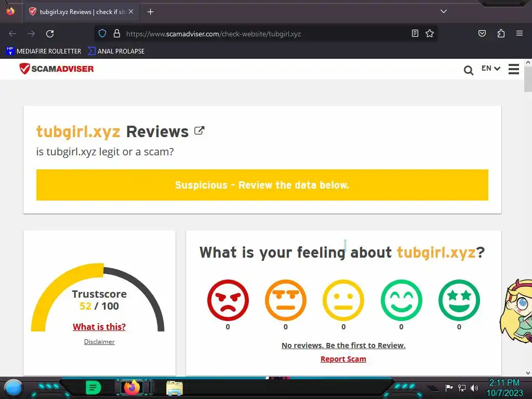Image resolution: width=532 pixels, height=399 pixels.
Task: Select the red angry face rating
Action: [x=228, y=300]
